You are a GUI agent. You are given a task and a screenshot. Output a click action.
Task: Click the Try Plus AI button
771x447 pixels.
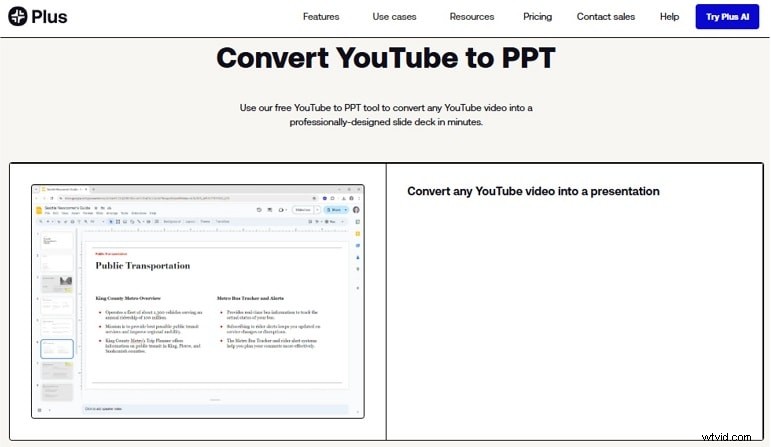tap(727, 17)
